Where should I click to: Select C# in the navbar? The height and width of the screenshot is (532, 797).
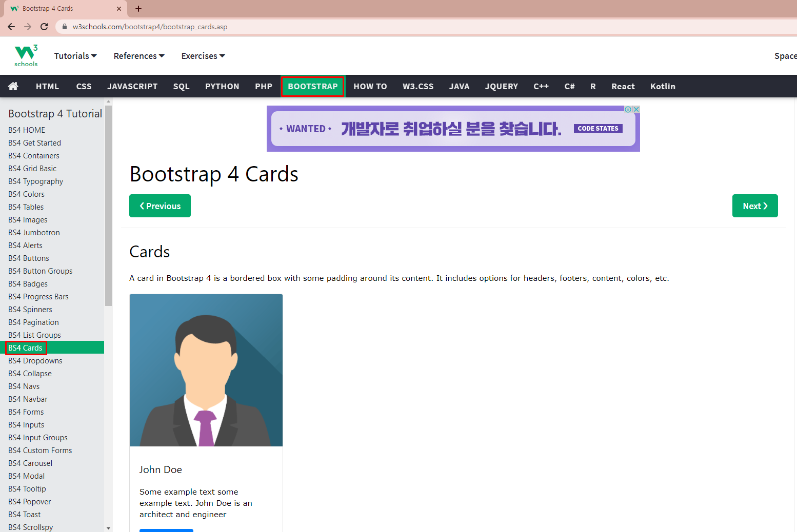coord(570,86)
